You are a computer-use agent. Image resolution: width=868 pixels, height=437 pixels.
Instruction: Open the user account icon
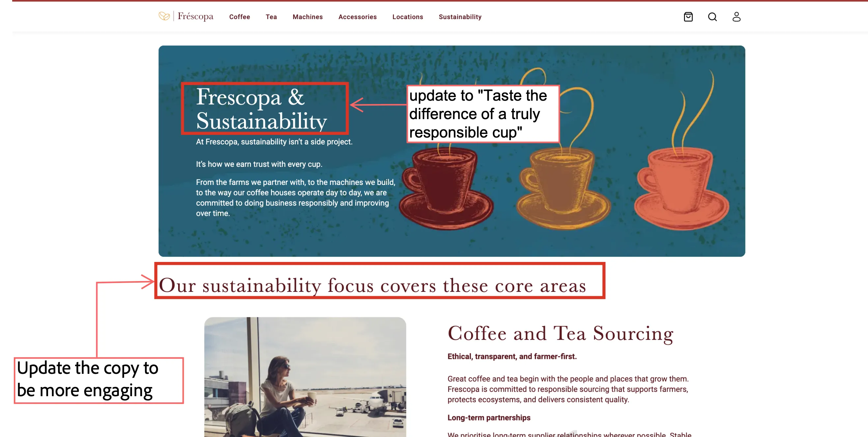point(736,17)
